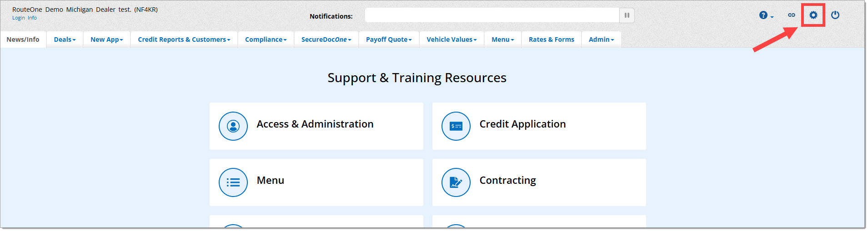Click the logout power icon
868x231 pixels.
pos(835,15)
